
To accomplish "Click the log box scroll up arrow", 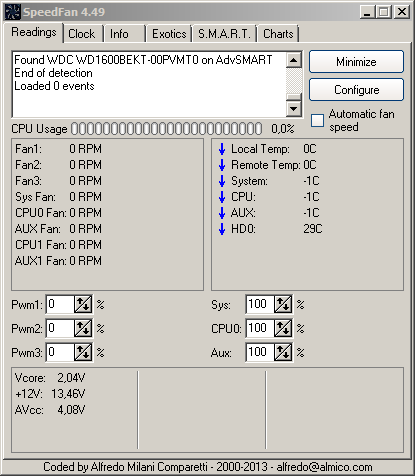I will coord(294,60).
